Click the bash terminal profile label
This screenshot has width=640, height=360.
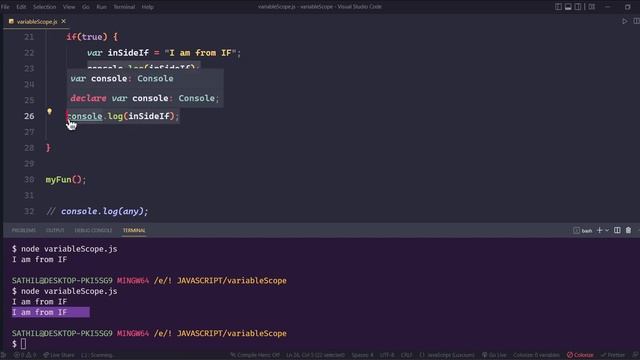582,231
